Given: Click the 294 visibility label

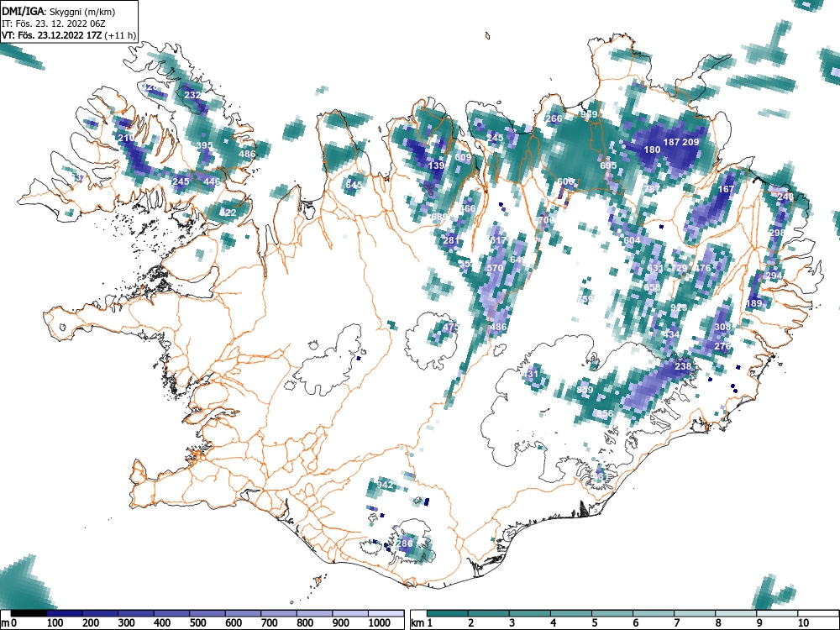Looking at the screenshot, I should (x=774, y=276).
